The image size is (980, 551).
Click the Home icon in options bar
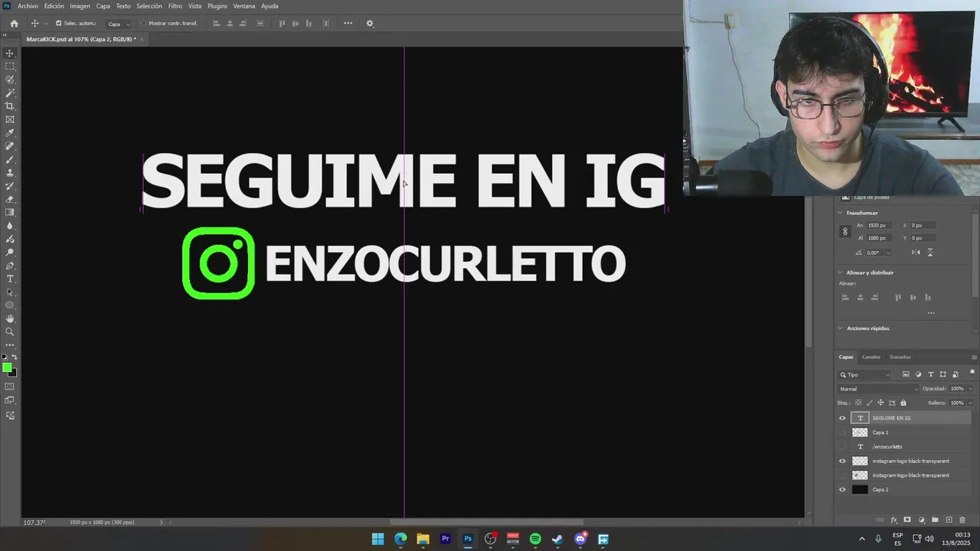14,23
